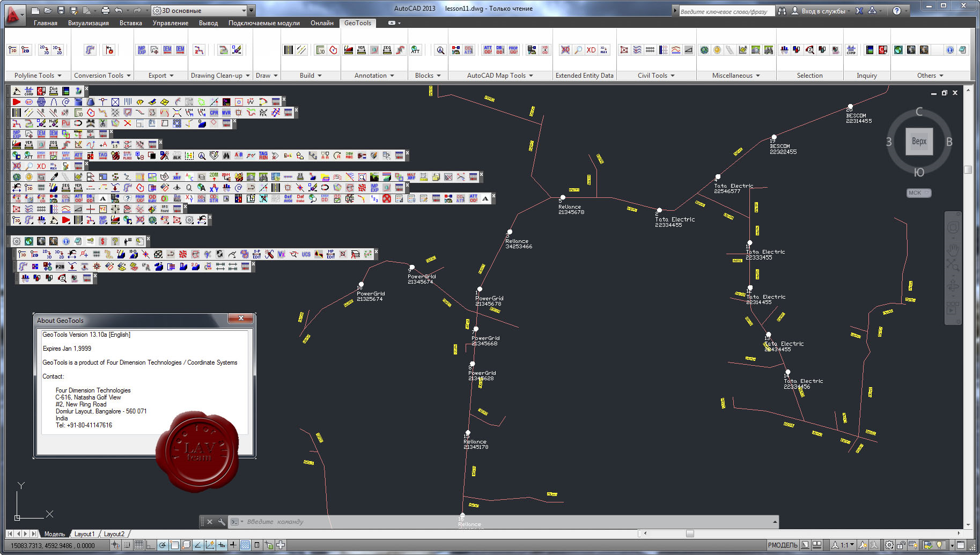
Task: Expand the Conversion Tools panel
Action: coord(102,76)
